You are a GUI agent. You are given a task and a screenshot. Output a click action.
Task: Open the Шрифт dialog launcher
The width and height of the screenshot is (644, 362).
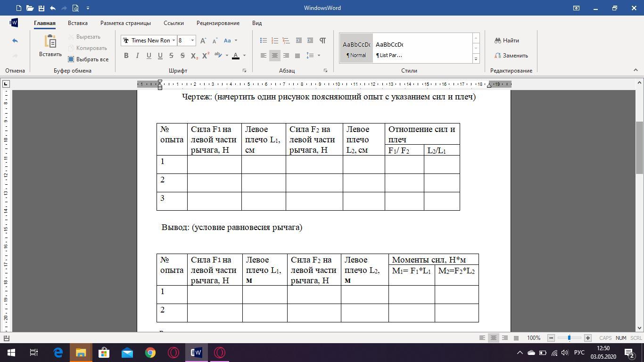click(244, 71)
